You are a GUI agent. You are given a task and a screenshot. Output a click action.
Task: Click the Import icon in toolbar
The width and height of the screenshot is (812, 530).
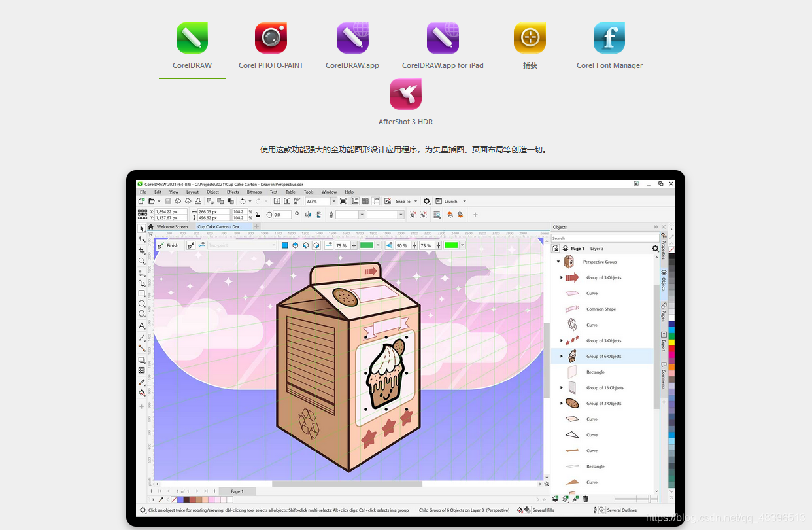277,201
